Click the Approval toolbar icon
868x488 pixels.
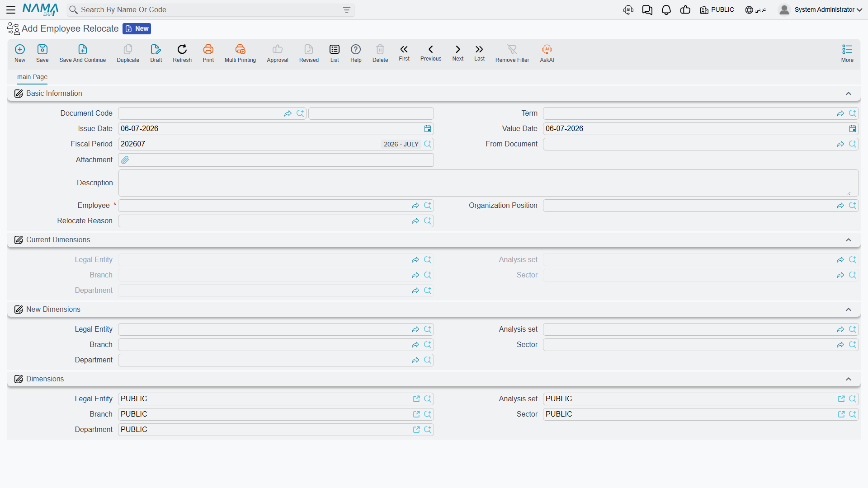pos(278,53)
